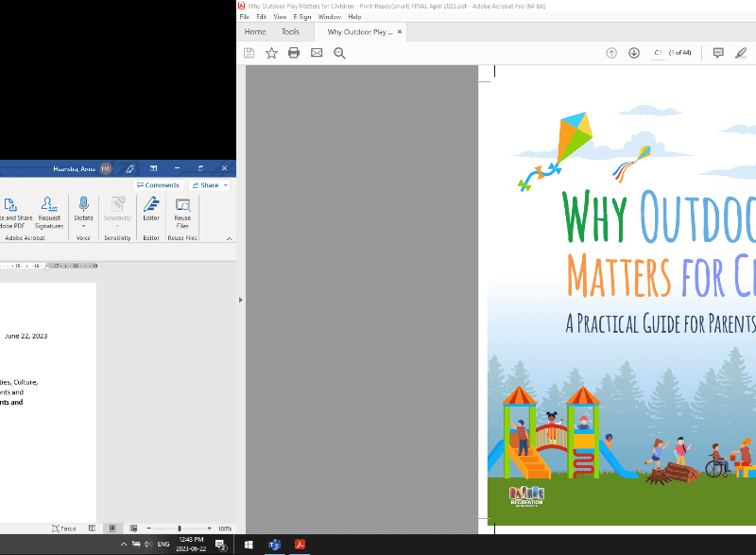Open the find text magnifier in Acrobat

[339, 53]
